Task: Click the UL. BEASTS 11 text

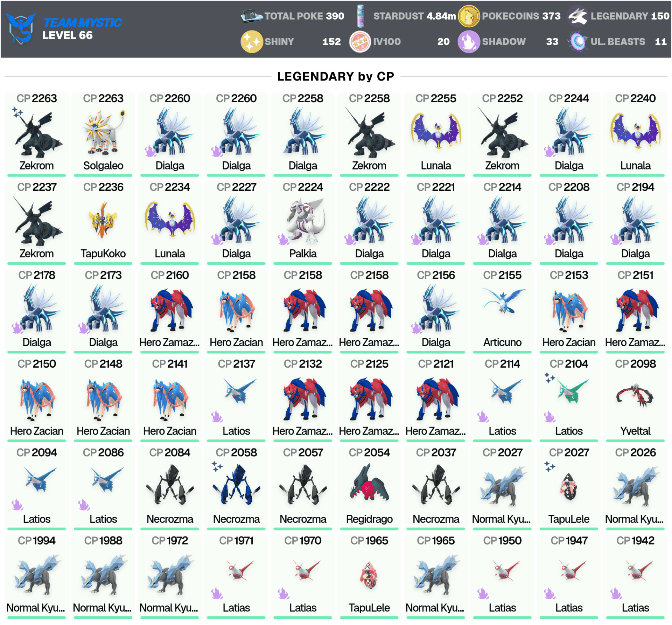Action: click(x=629, y=42)
